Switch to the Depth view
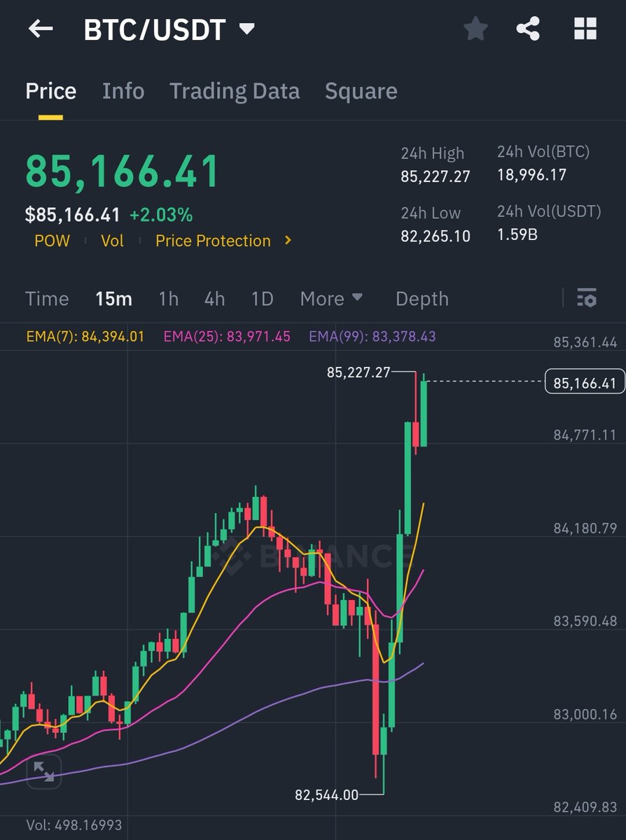The image size is (626, 840). [422, 299]
